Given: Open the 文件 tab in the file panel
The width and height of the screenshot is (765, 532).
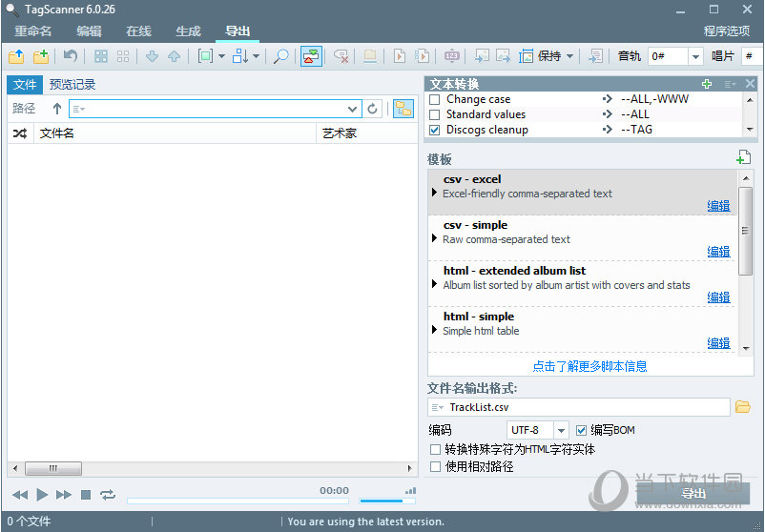Looking at the screenshot, I should (25, 84).
